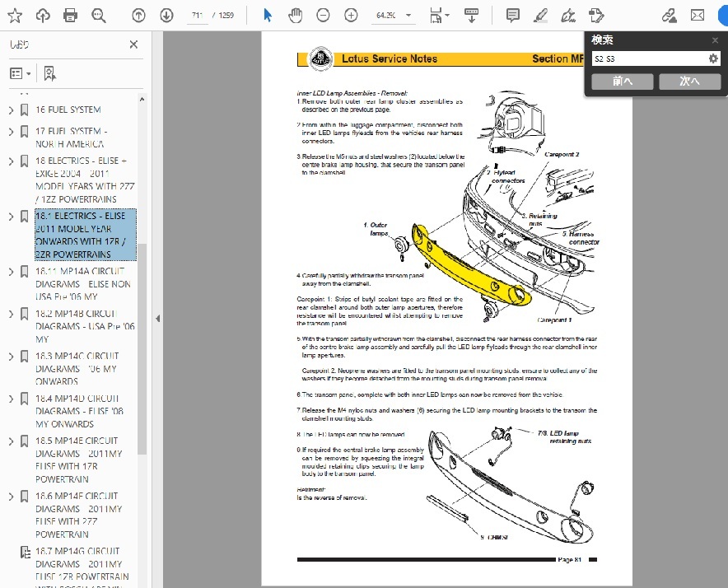Expand the 18.1 ELECTRICS bookmark
This screenshot has width=728, height=588.
(12, 217)
